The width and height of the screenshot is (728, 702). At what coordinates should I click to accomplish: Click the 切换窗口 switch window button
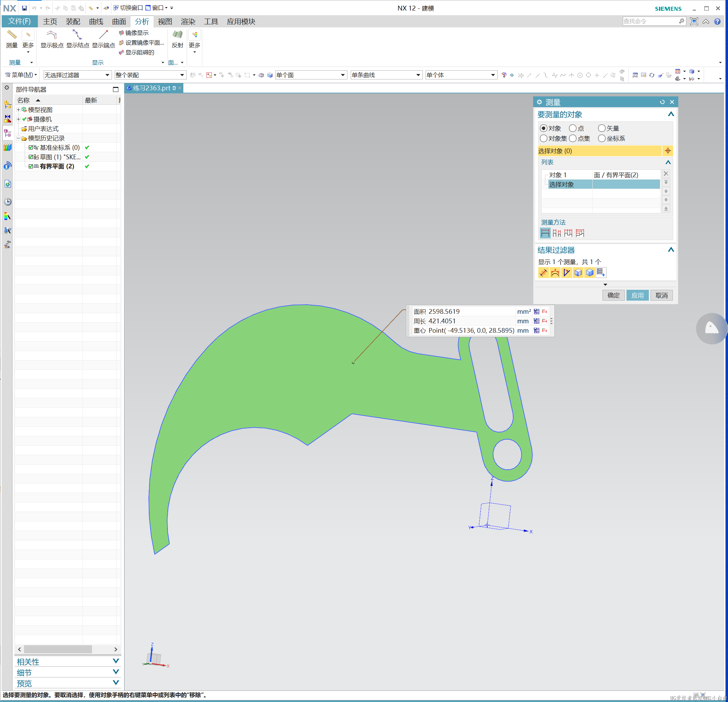pyautogui.click(x=129, y=8)
